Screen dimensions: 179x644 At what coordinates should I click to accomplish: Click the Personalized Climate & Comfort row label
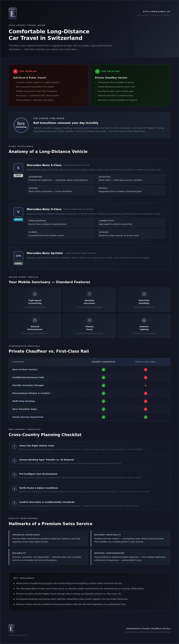(31, 393)
